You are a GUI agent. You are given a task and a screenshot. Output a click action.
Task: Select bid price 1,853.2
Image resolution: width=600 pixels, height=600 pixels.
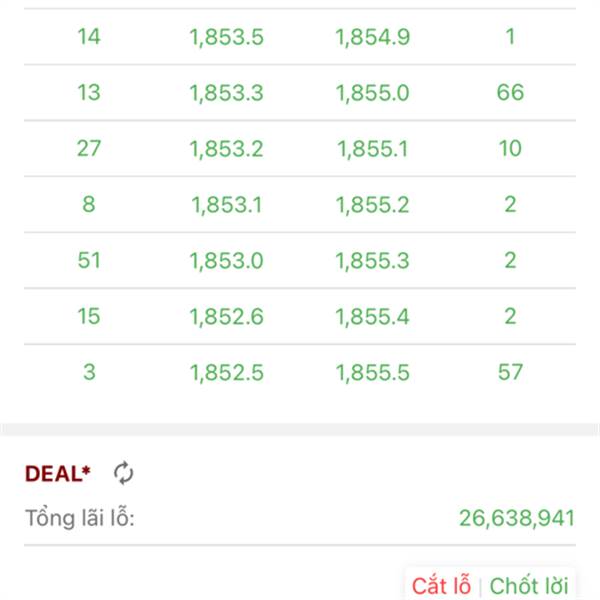[x=226, y=149]
